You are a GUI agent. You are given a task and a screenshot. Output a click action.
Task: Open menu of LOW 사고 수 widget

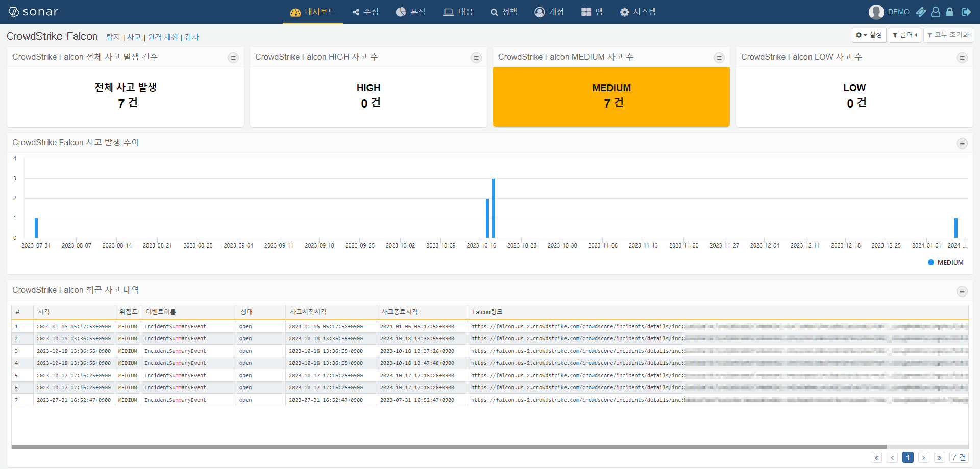tap(962, 58)
